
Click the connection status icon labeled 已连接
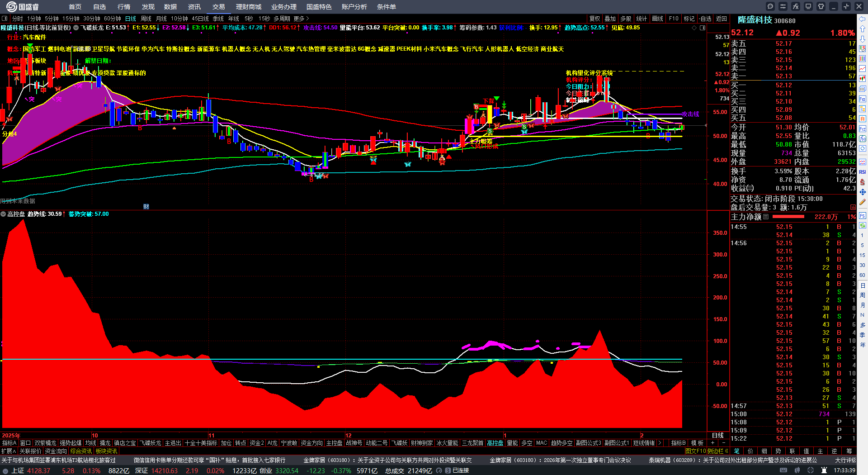pyautogui.click(x=448, y=470)
